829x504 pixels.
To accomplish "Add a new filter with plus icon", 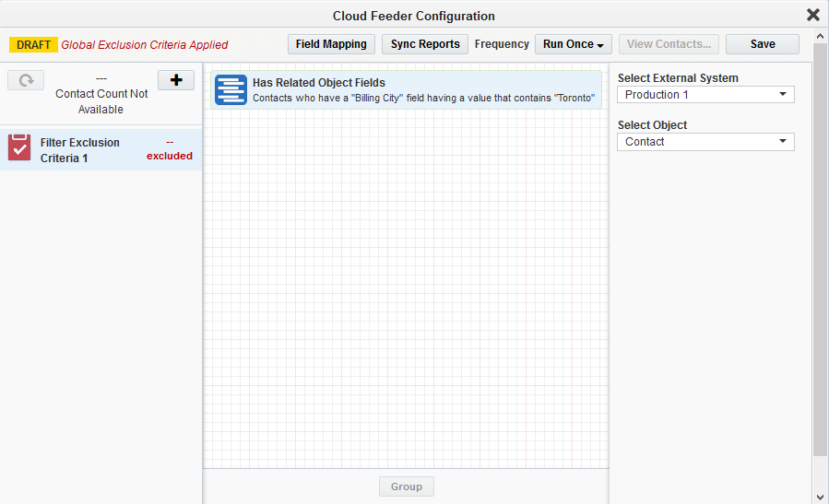I will point(176,80).
